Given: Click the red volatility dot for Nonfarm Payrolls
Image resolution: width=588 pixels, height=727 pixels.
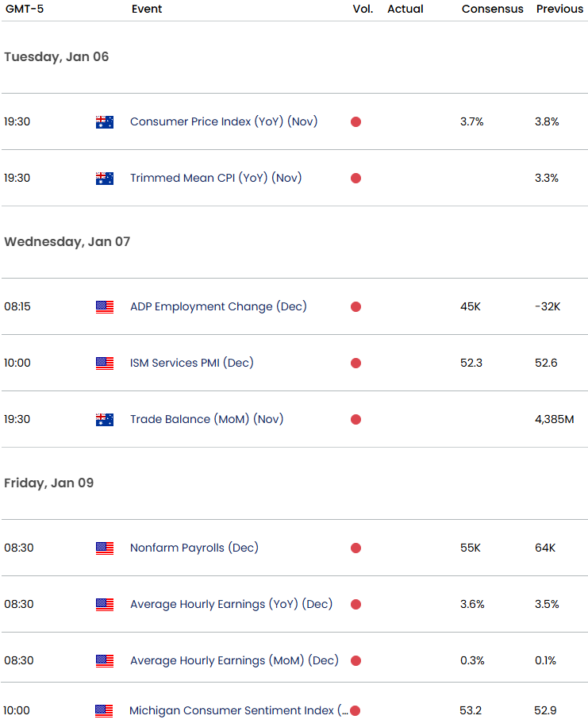Looking at the screenshot, I should point(355,548).
